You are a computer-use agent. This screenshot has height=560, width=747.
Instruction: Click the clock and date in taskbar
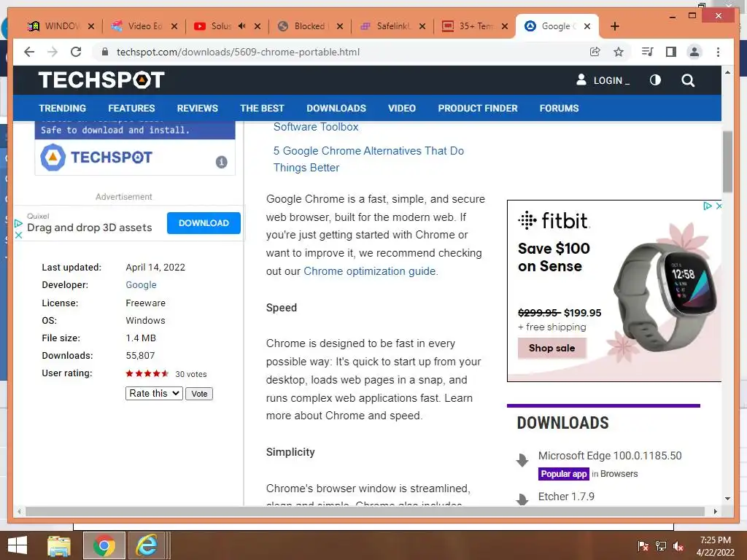click(715, 546)
